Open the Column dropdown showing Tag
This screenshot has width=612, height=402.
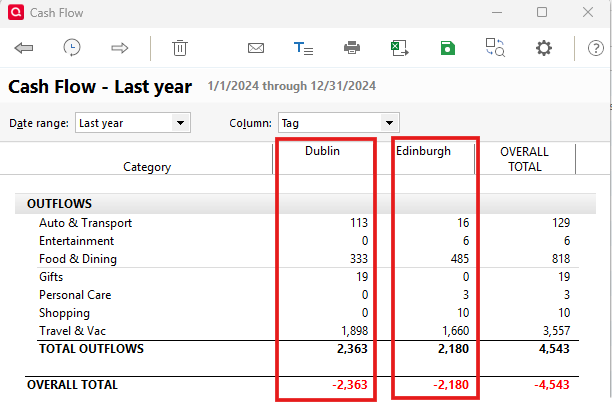[339, 123]
